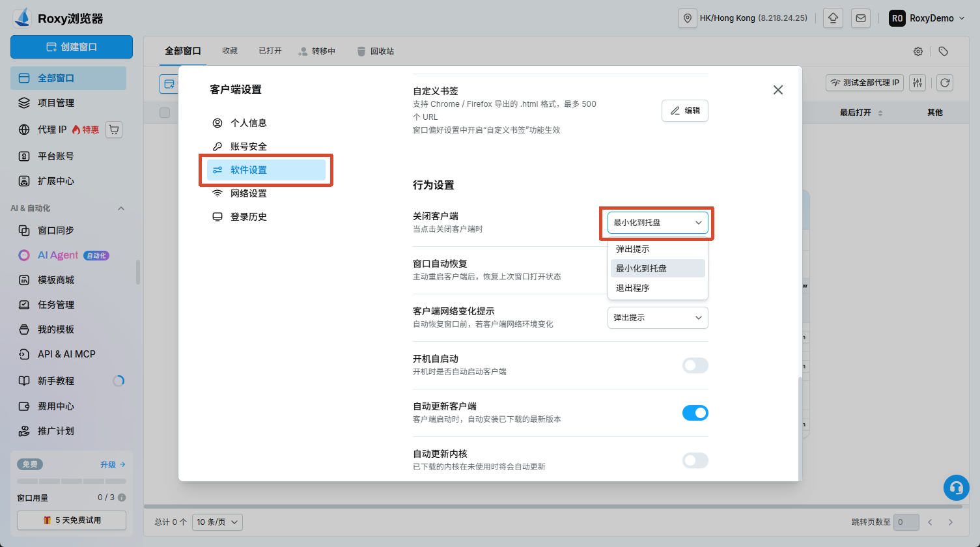This screenshot has width=980, height=547.
Task: Select 账号安全 in the settings menu
Action: point(266,147)
